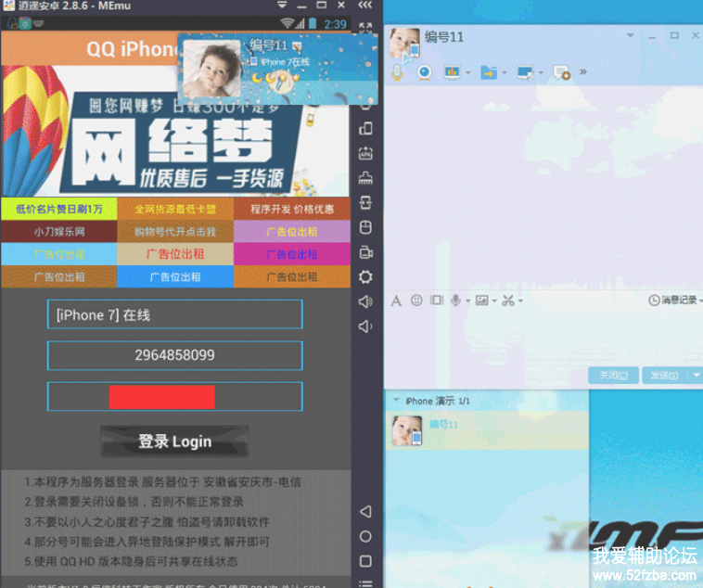The image size is (703, 588).
Task: Click the 全网货源最低卡盟 ad link
Action: click(x=175, y=209)
